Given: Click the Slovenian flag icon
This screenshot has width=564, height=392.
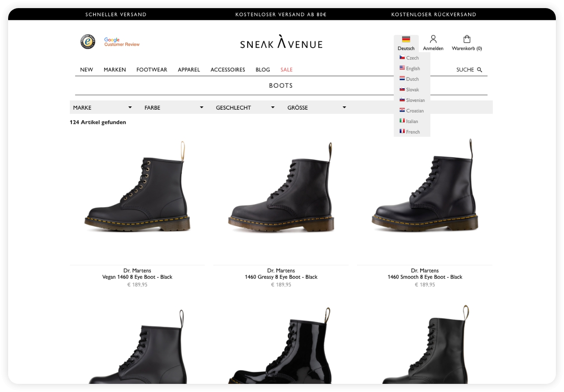Looking at the screenshot, I should [x=402, y=100].
